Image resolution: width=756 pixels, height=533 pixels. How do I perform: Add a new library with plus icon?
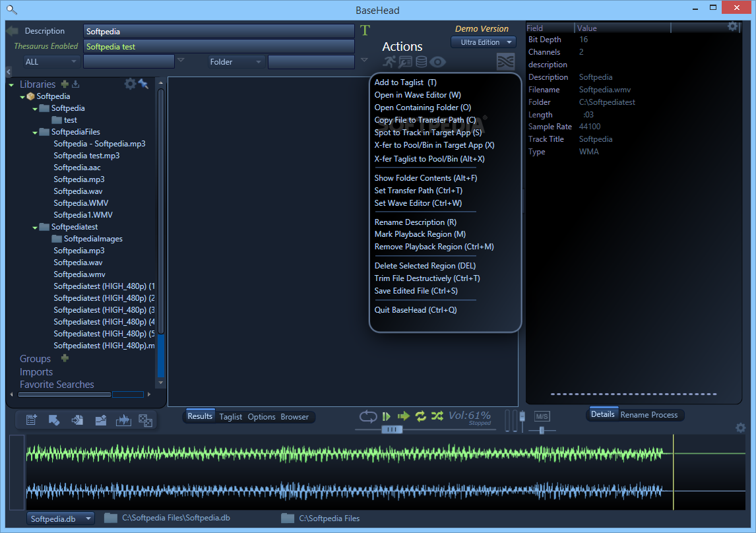coord(65,84)
